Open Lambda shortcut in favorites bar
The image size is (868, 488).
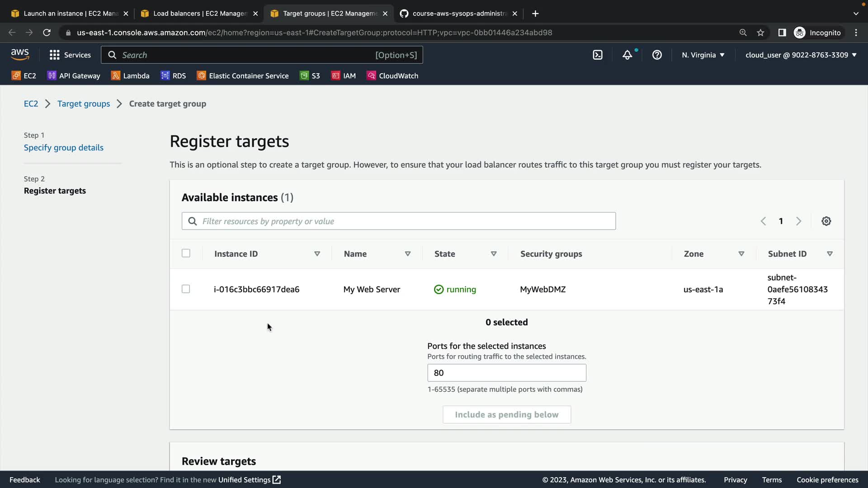[x=130, y=75]
